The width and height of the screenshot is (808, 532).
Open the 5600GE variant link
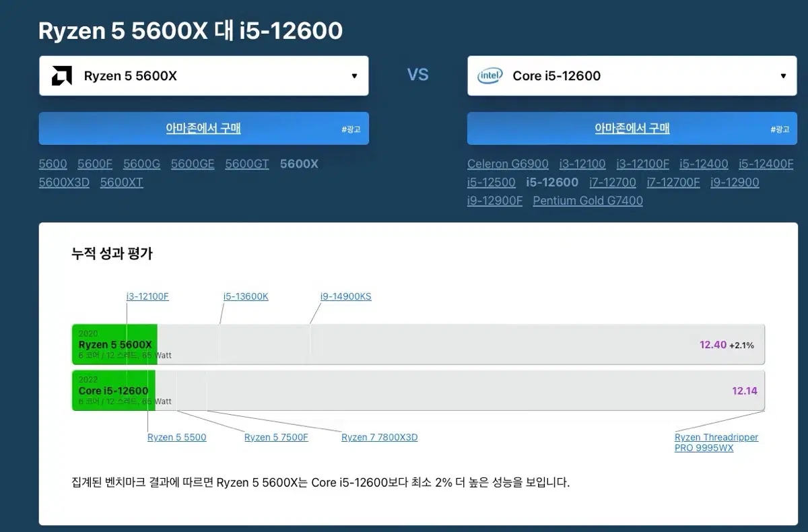(x=193, y=164)
